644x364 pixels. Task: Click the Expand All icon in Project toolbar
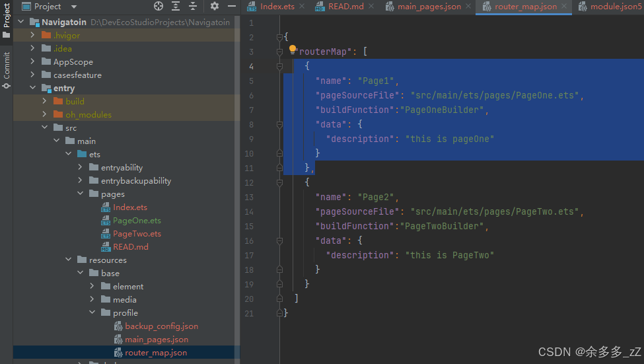pyautogui.click(x=176, y=6)
